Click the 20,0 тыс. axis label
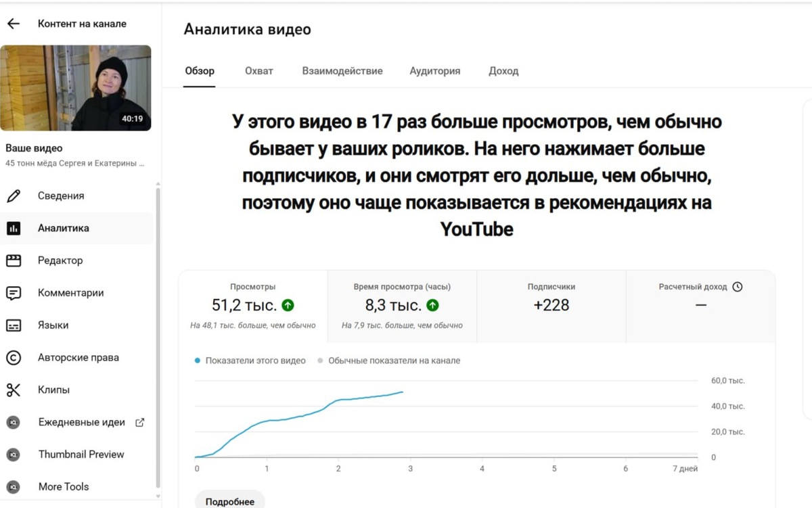 (728, 432)
